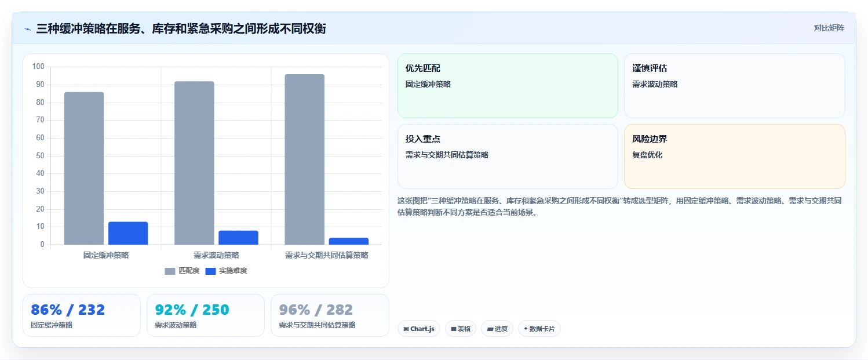This screenshot has height=360, width=868.
Task: Click the y-axis value 50
Action: coord(40,155)
